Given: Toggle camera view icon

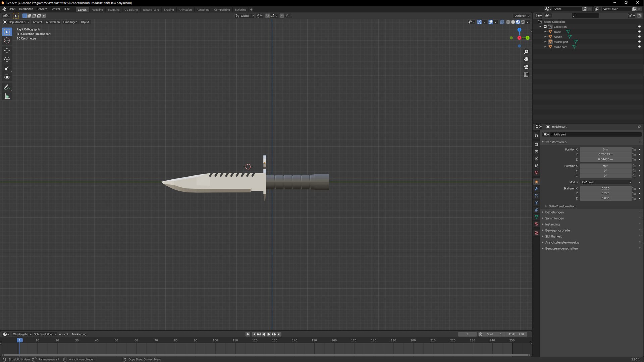Looking at the screenshot, I should pos(526,67).
